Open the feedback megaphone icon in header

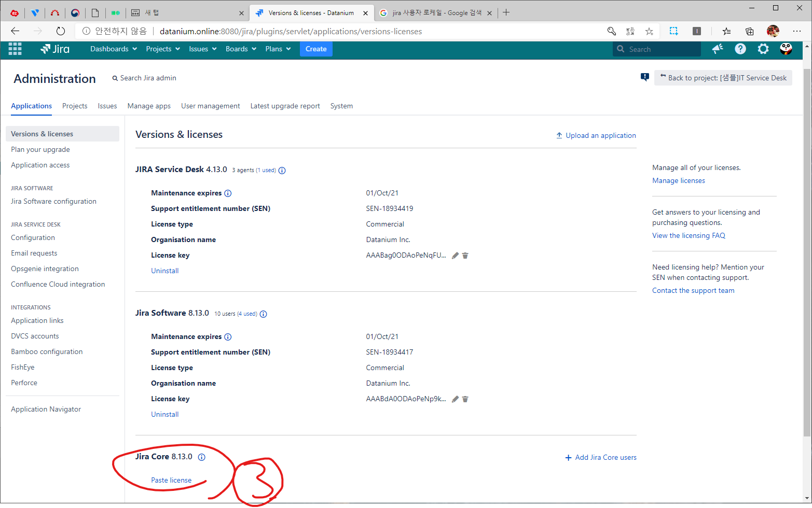pos(718,49)
